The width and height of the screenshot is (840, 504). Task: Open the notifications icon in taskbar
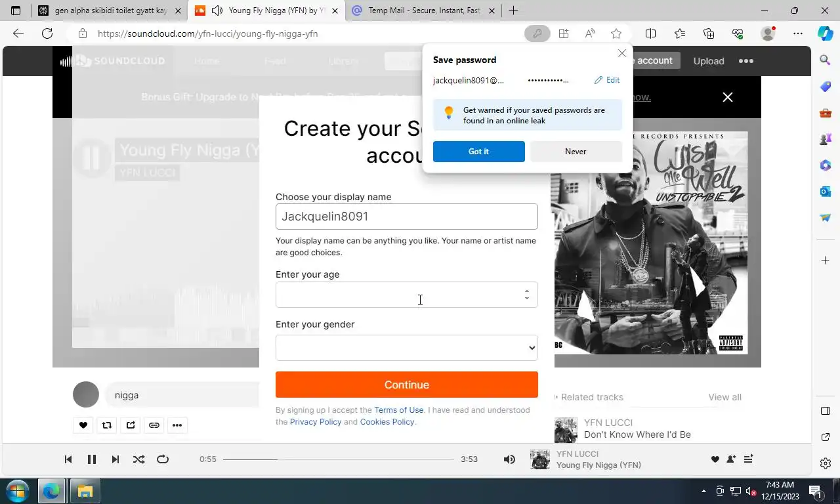(x=816, y=491)
